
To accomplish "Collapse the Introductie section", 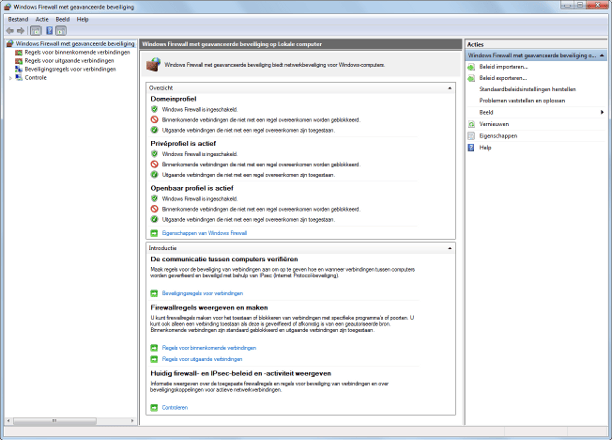I will pyautogui.click(x=450, y=248).
